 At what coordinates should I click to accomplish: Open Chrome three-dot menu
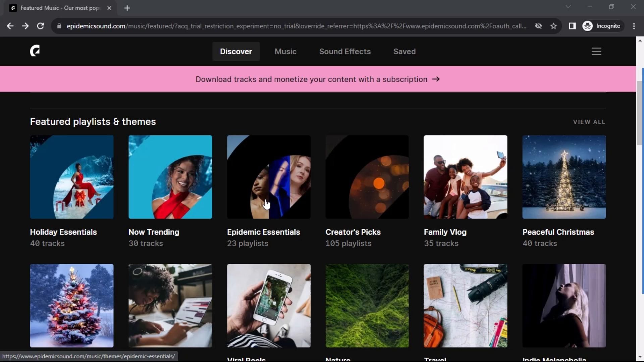pyautogui.click(x=634, y=26)
